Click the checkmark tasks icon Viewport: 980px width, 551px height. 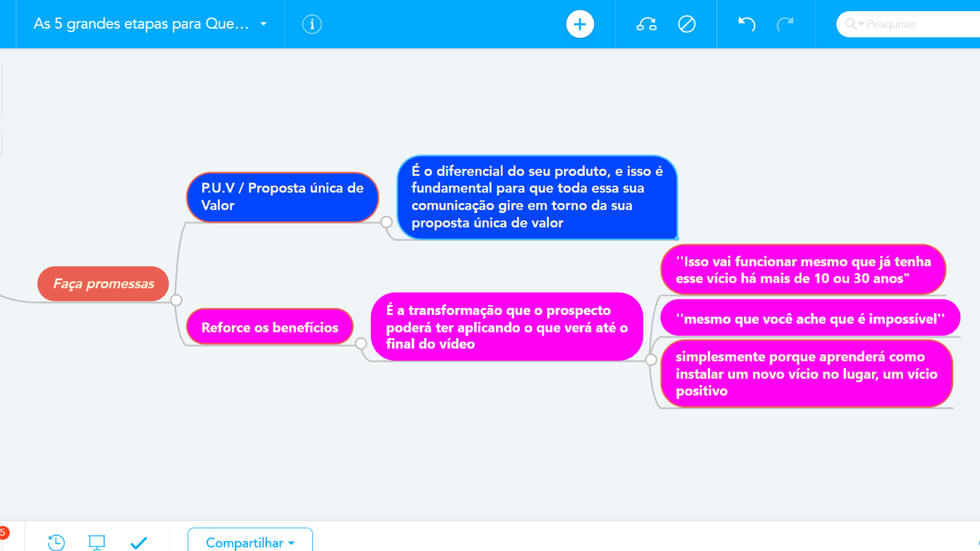point(138,542)
